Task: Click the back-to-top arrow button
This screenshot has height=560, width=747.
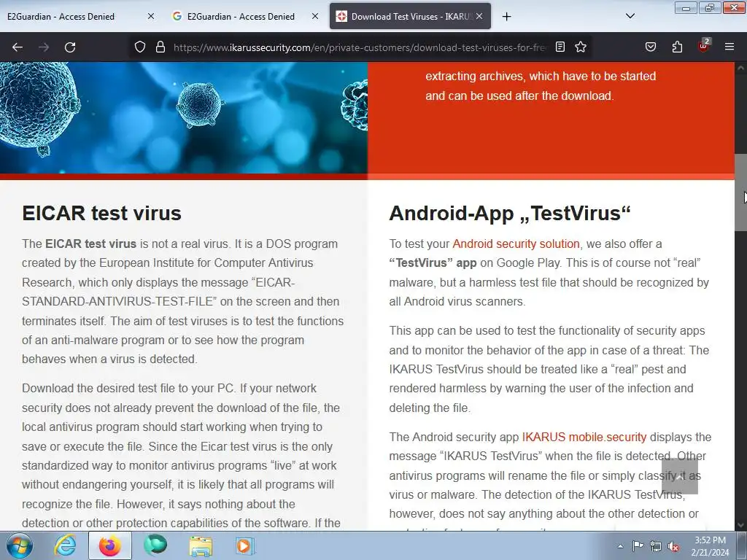Action: (x=679, y=476)
